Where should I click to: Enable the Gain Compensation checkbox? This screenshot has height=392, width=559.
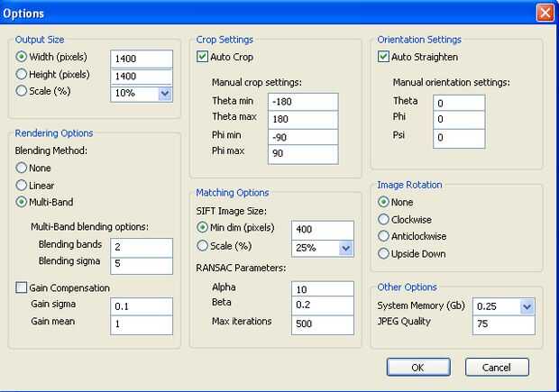pyautogui.click(x=22, y=287)
